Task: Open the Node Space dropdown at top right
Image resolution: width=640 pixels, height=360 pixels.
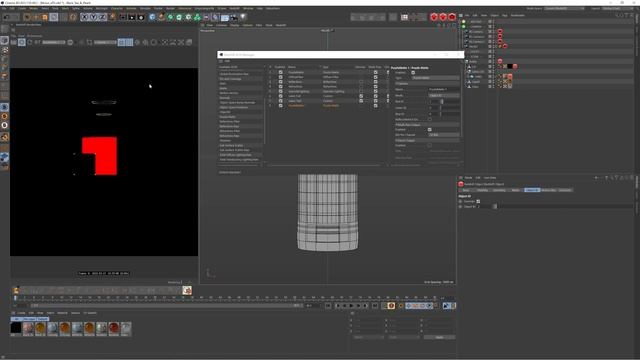Action: click(x=565, y=8)
